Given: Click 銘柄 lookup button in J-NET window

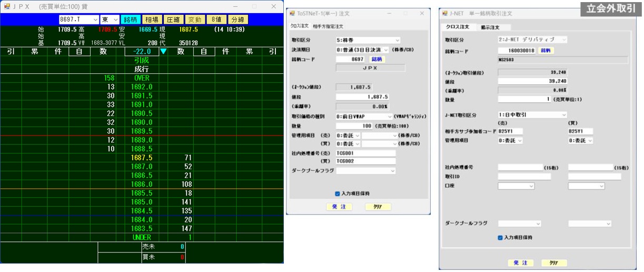Looking at the screenshot, I should 545,51.
